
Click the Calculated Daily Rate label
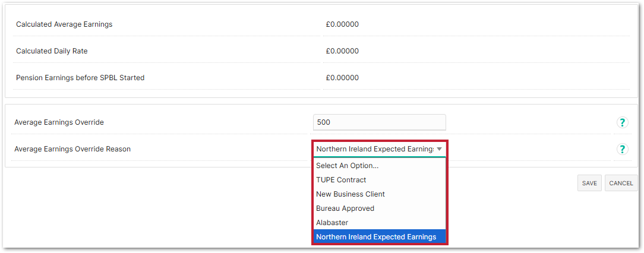[x=52, y=51]
